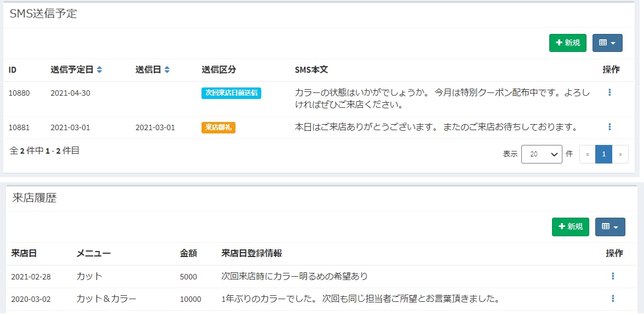Click the amount 10000
This screenshot has width=644, height=315.
tap(191, 299)
